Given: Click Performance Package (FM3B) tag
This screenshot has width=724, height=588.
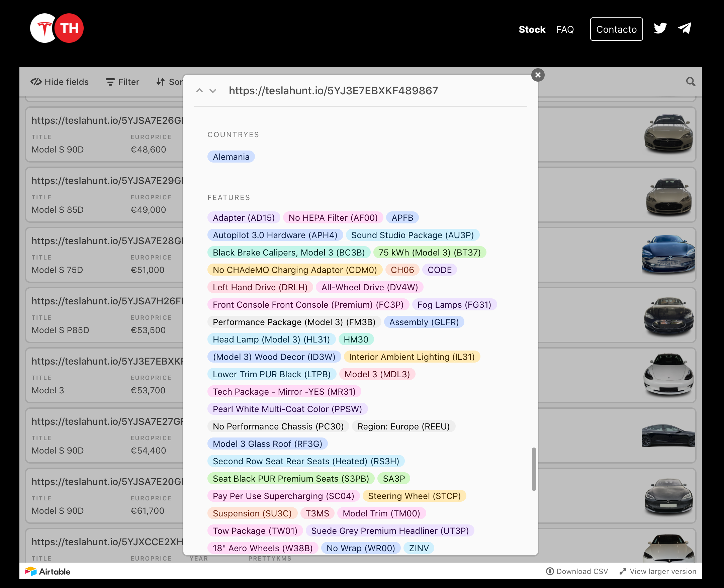Looking at the screenshot, I should pos(294,322).
